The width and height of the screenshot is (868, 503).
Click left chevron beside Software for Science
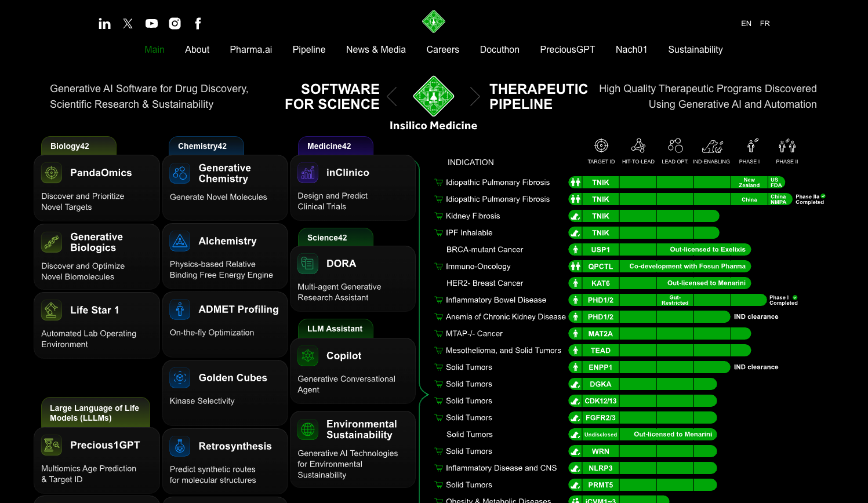393,96
